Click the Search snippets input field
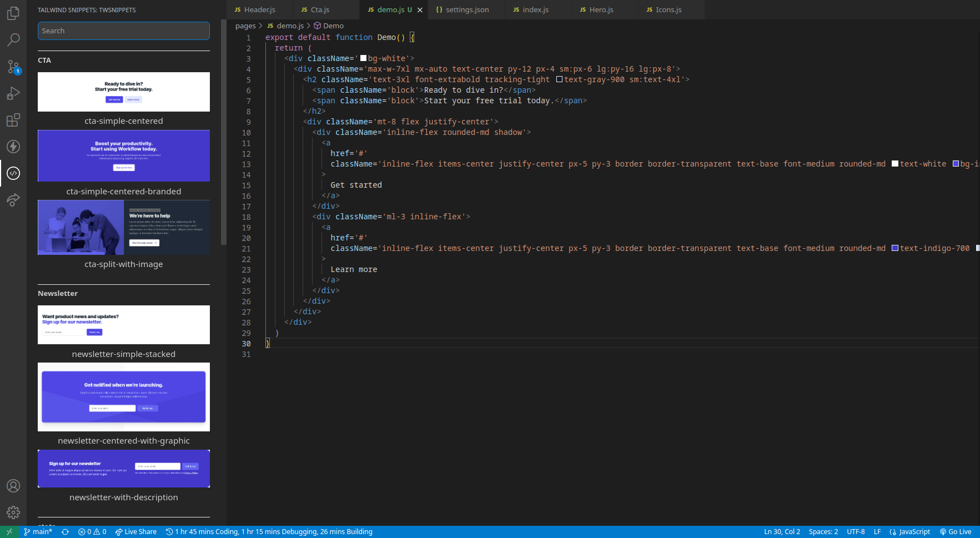The image size is (980, 538). point(124,31)
